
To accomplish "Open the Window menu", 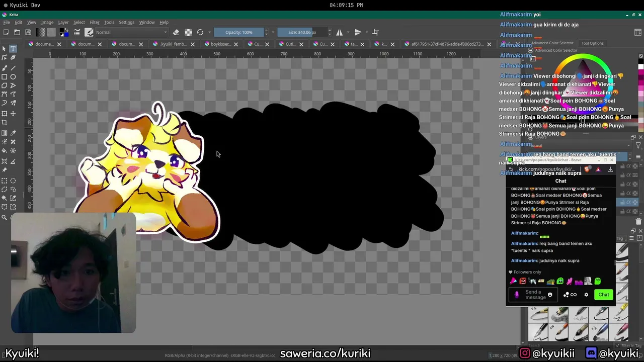I will click(x=147, y=22).
